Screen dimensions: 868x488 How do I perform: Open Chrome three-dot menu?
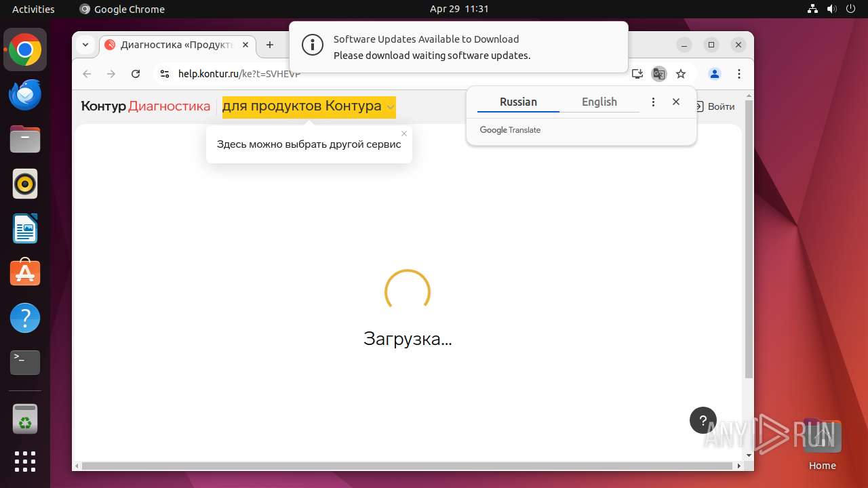[739, 74]
